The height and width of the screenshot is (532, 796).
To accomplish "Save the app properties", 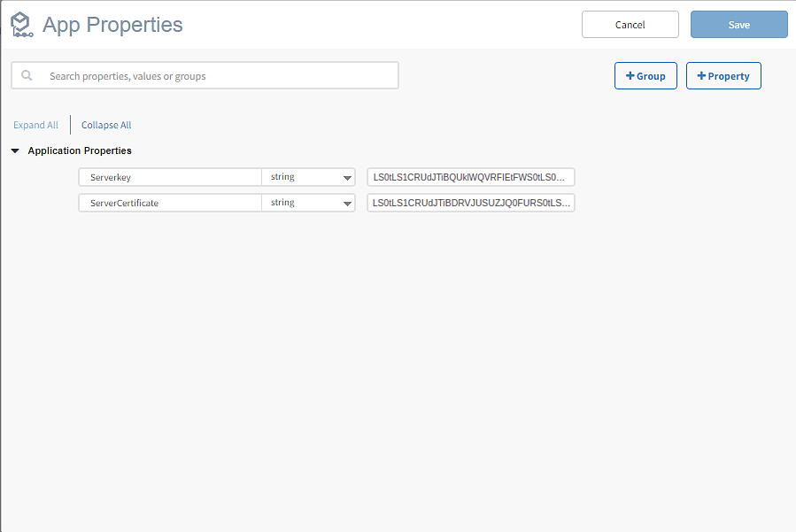I will [x=738, y=25].
